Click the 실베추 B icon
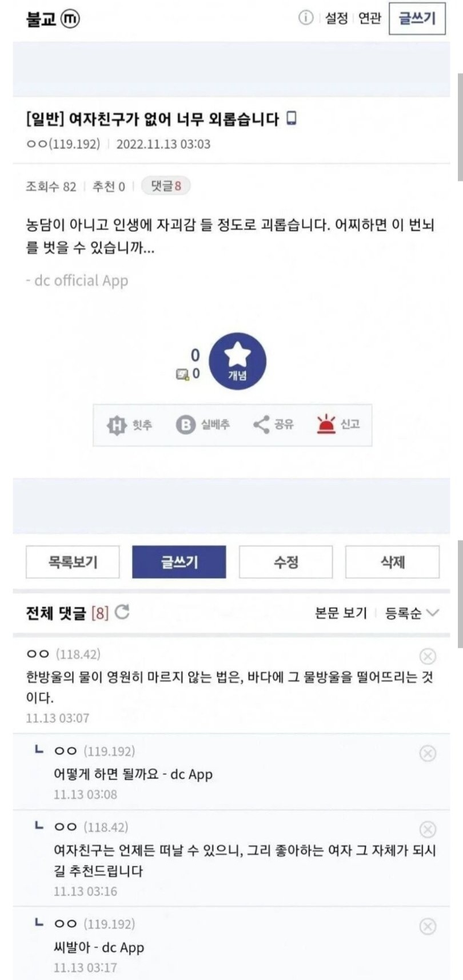This screenshot has width=463, height=980. click(185, 425)
